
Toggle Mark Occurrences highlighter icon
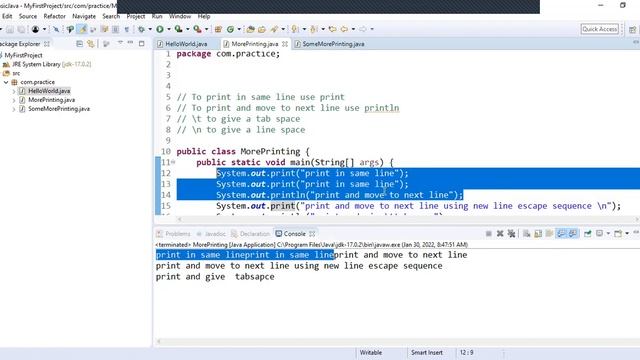pyautogui.click(x=83, y=29)
